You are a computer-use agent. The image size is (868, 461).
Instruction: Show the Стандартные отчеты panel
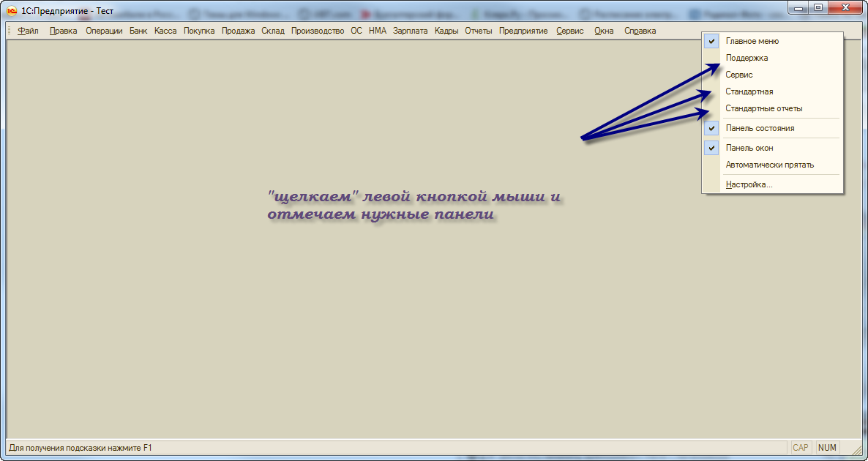(763, 108)
